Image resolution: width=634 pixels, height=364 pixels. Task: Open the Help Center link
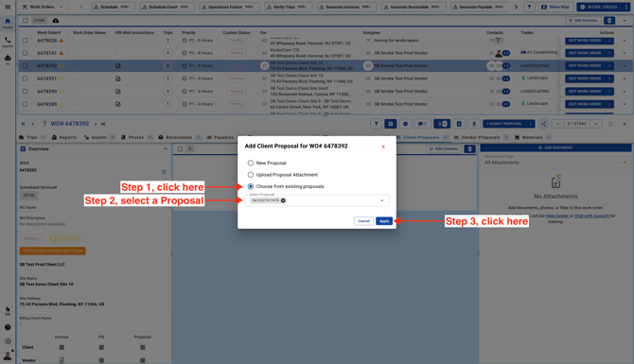(557, 216)
